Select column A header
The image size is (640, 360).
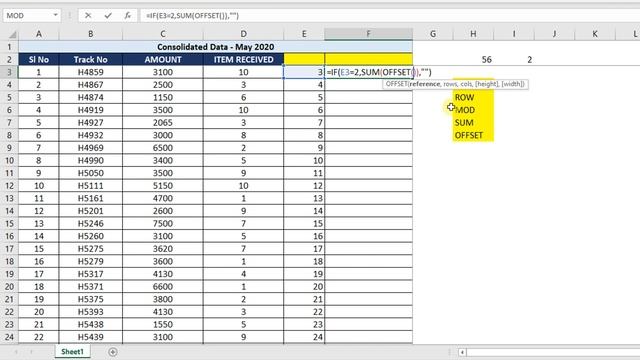click(39, 34)
